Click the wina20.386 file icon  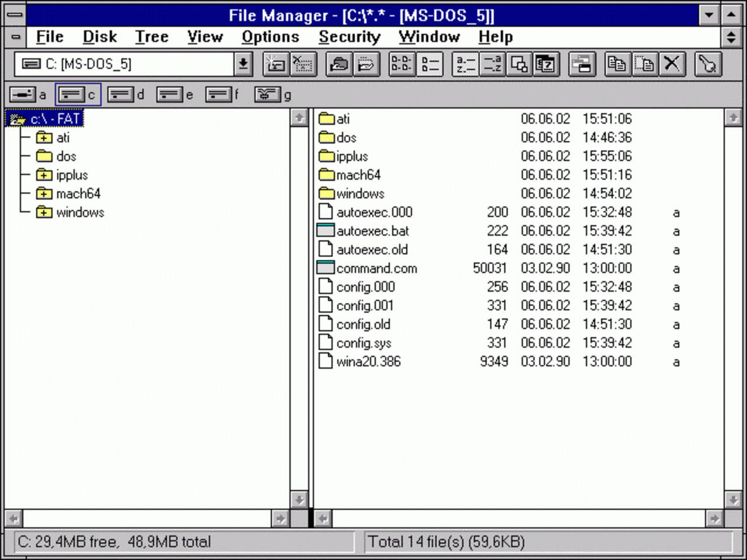click(325, 361)
